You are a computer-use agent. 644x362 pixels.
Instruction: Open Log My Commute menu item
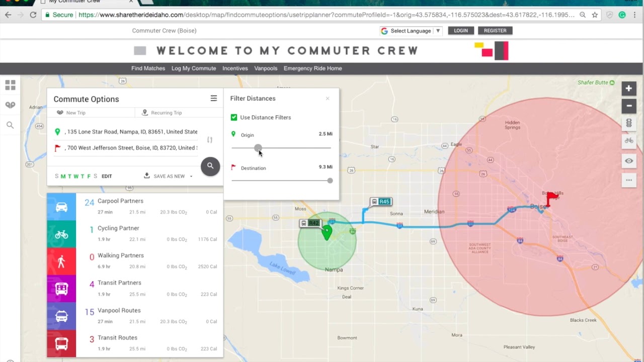[194, 68]
